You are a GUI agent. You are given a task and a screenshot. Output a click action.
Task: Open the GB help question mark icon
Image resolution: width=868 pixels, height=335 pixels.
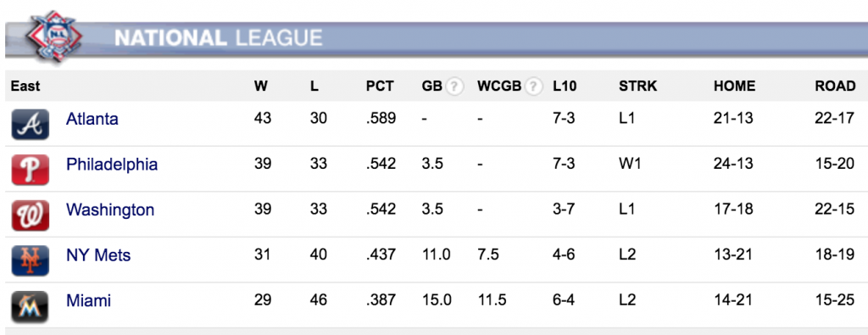(x=454, y=87)
